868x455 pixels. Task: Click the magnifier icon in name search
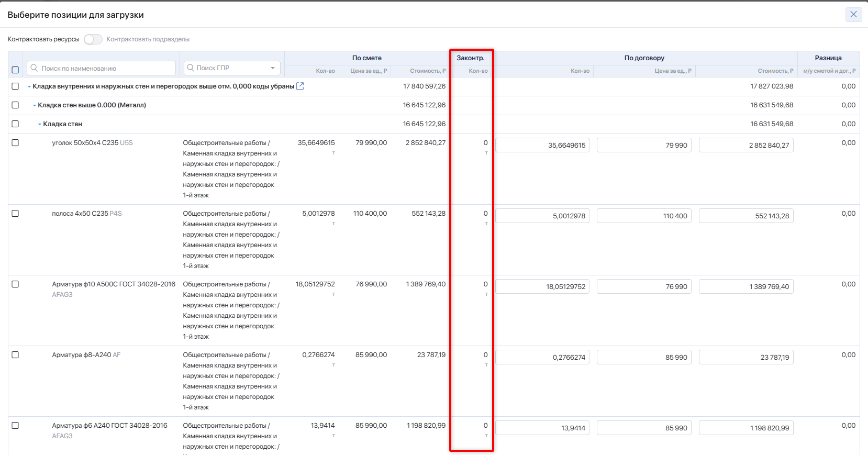click(35, 68)
